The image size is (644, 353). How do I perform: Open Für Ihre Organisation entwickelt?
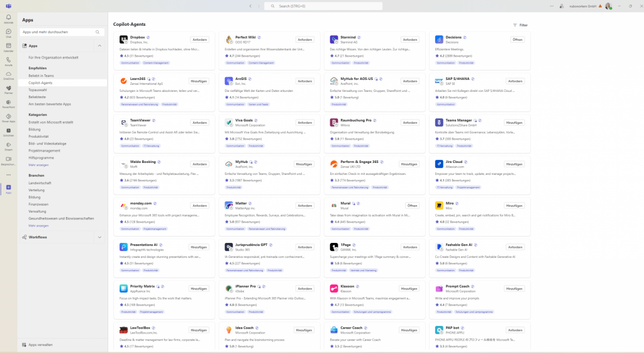click(x=53, y=57)
